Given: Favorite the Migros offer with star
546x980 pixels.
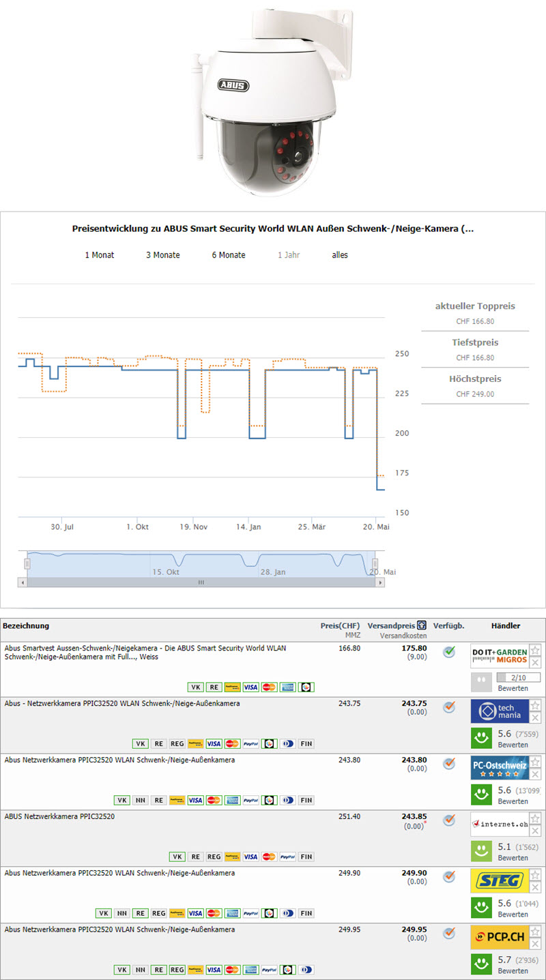Looking at the screenshot, I should tap(536, 650).
